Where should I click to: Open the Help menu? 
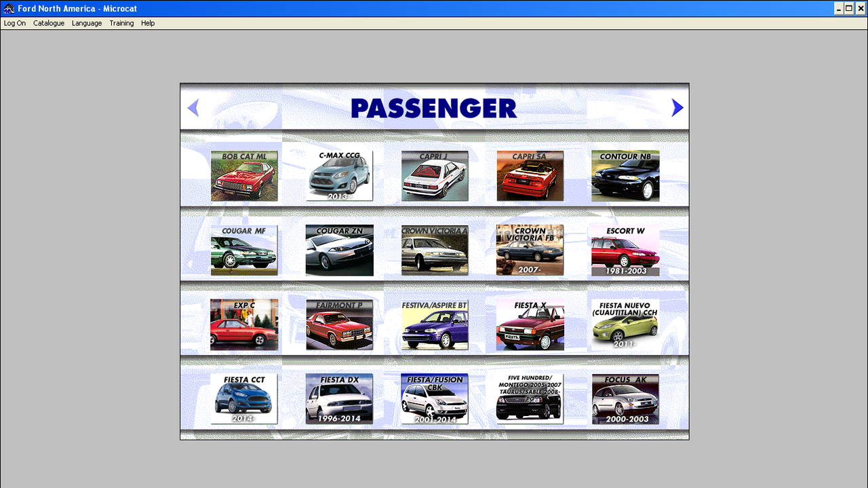click(148, 23)
